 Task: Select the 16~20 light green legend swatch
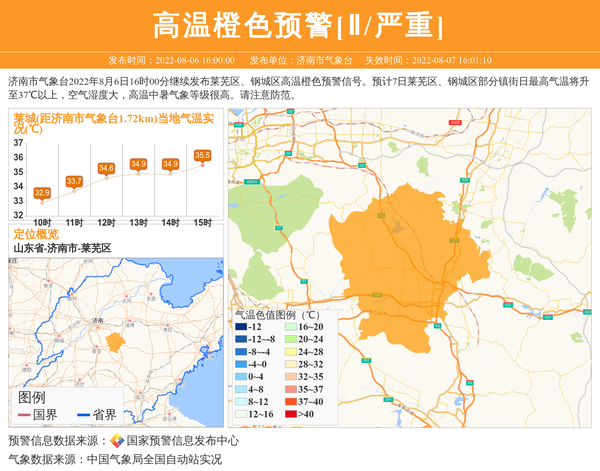pyautogui.click(x=290, y=327)
